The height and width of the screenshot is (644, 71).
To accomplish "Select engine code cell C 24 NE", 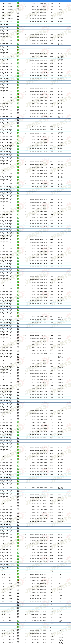I will pyautogui.click(x=61, y=627).
